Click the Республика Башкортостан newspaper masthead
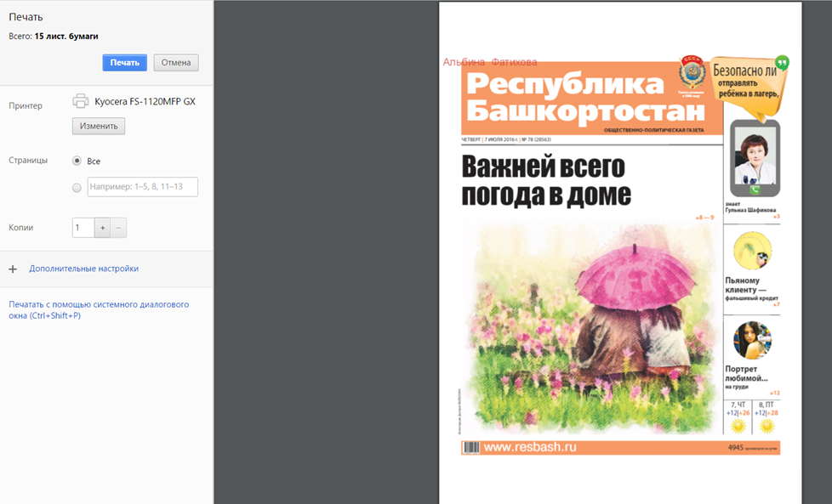 point(586,98)
